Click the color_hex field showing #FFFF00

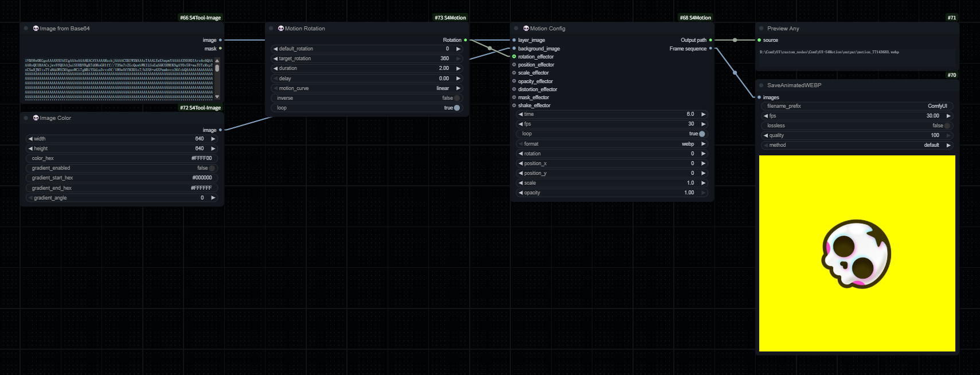pyautogui.click(x=122, y=158)
